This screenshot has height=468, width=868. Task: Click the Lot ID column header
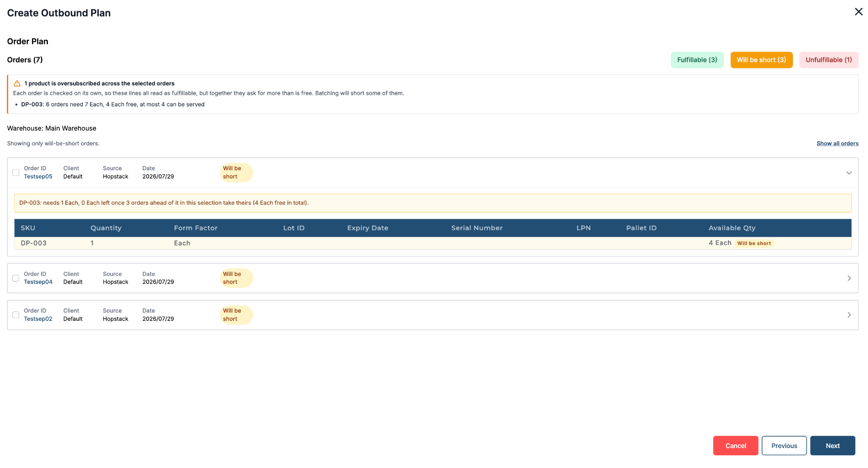[x=294, y=228]
